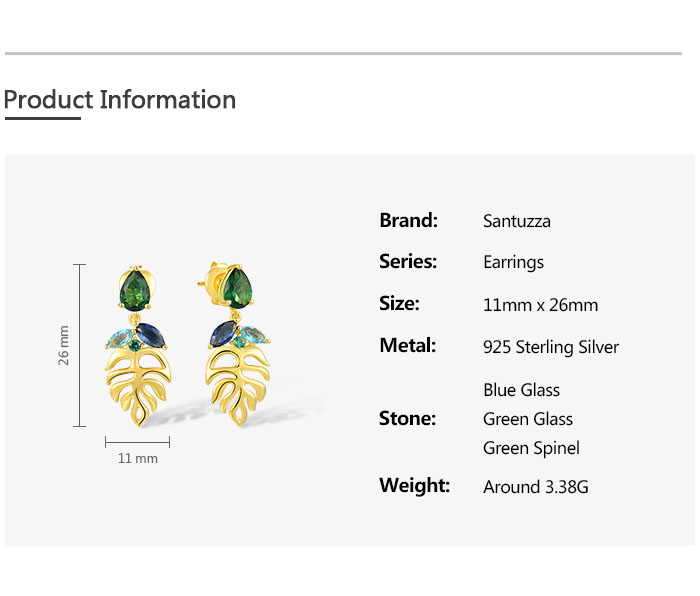The height and width of the screenshot is (596, 700).
Task: Click the 26 mm height label
Action: point(64,345)
